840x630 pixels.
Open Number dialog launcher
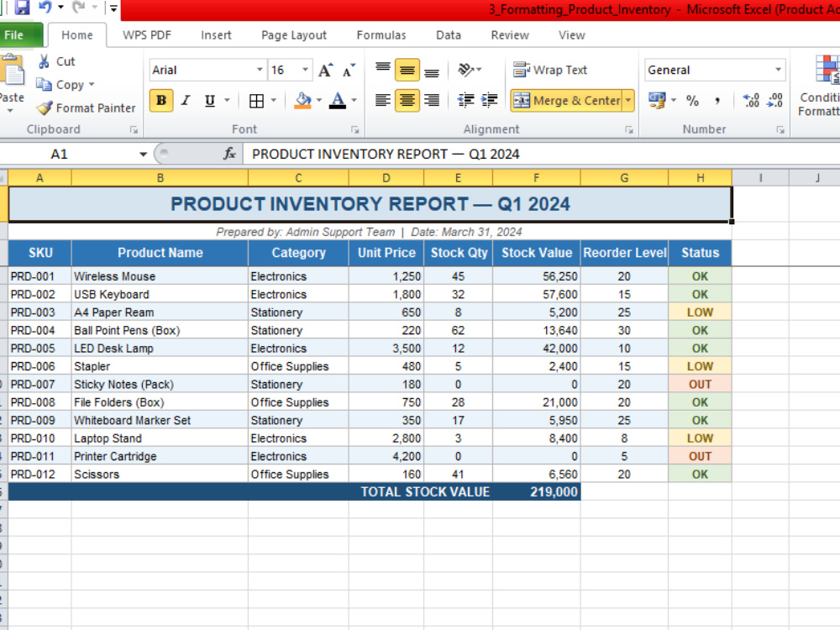(780, 129)
